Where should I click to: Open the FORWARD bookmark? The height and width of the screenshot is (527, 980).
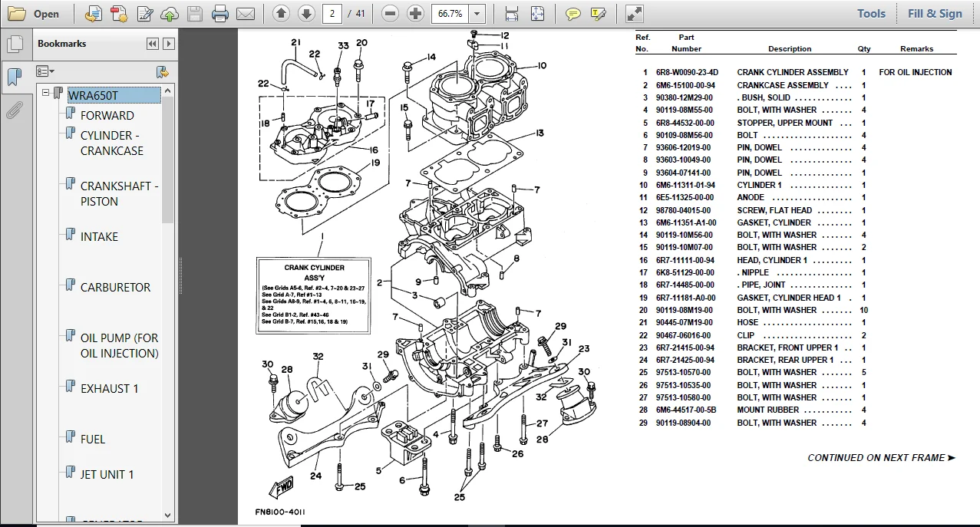point(107,115)
